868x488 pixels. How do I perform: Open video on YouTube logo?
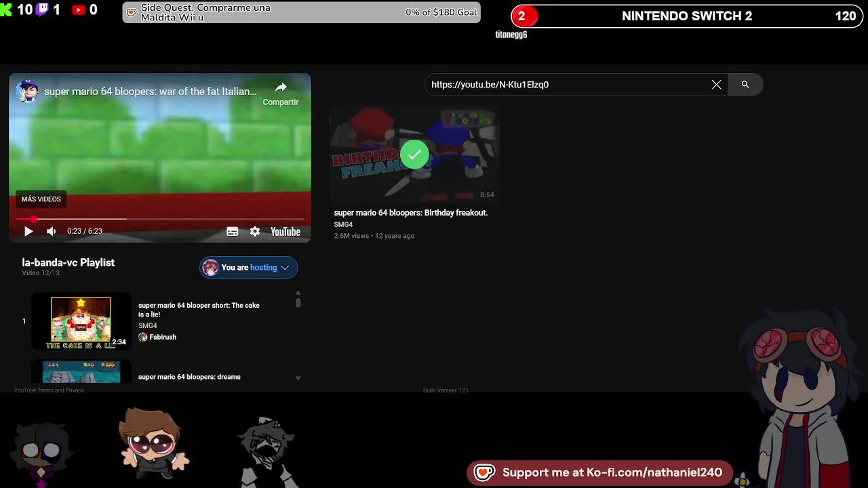[285, 231]
